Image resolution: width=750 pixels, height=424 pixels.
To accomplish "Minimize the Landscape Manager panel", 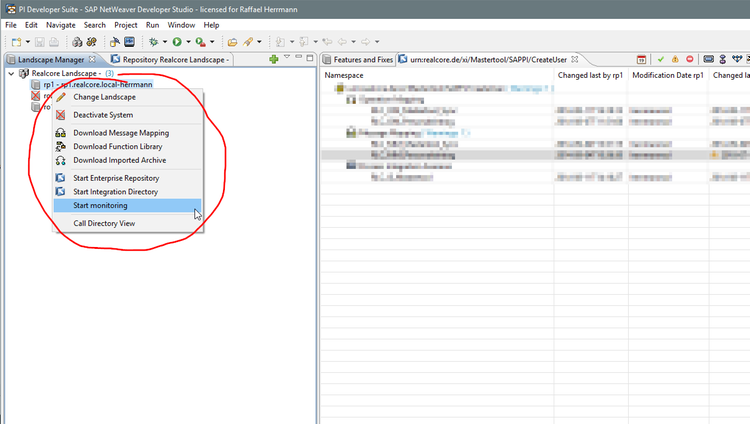I will tap(298, 57).
